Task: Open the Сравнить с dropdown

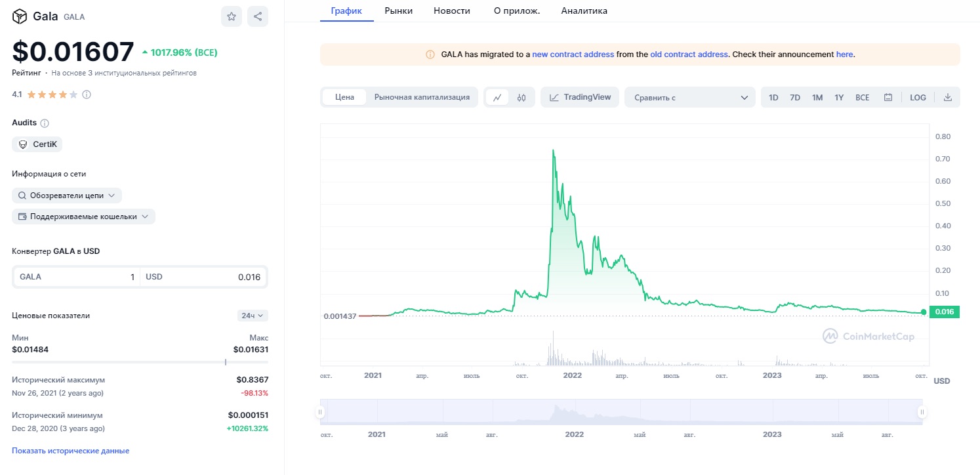Action: [690, 97]
